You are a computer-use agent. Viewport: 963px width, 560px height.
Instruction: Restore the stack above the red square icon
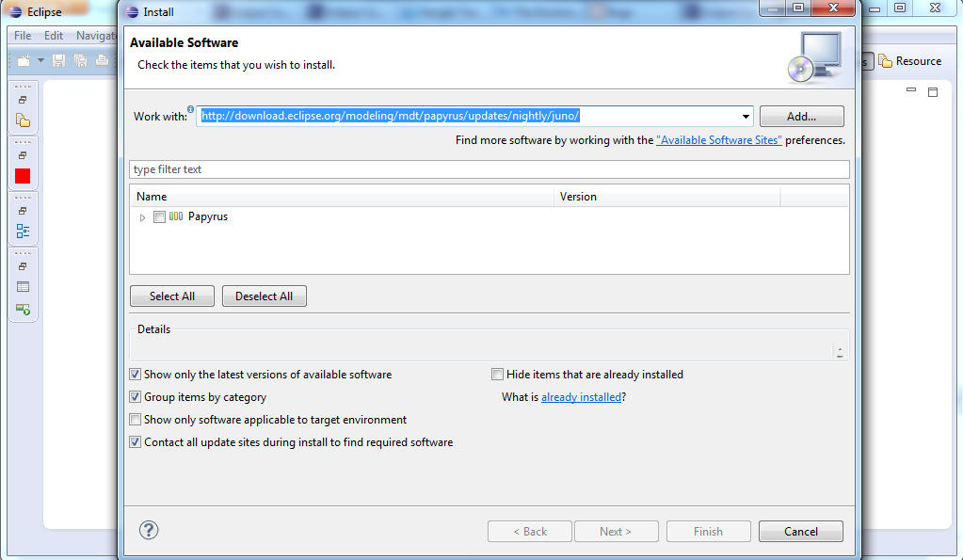point(23,155)
